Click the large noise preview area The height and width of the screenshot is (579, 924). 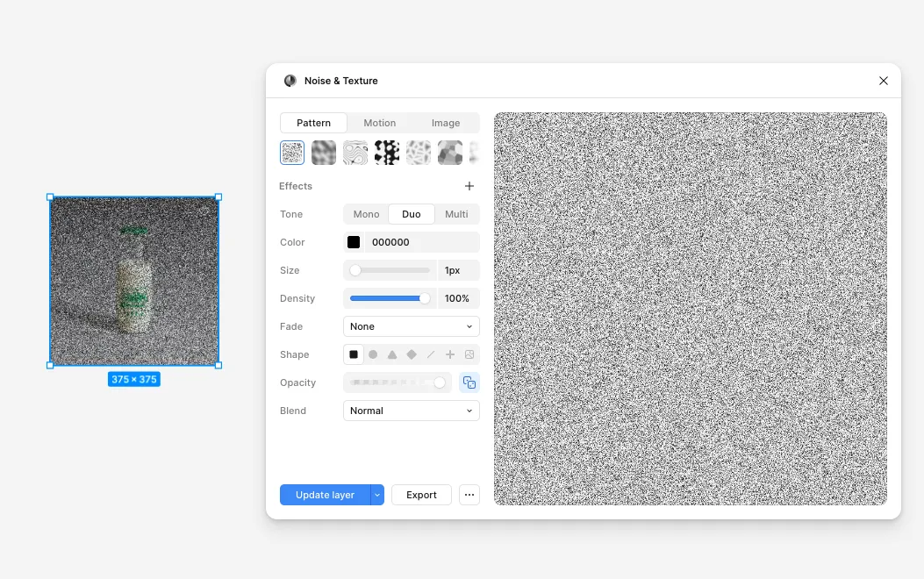690,309
